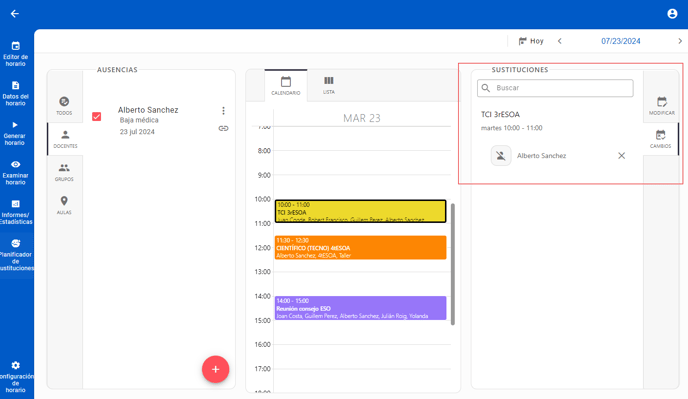Show Todos absences filter
This screenshot has width=688, height=399.
(x=64, y=105)
